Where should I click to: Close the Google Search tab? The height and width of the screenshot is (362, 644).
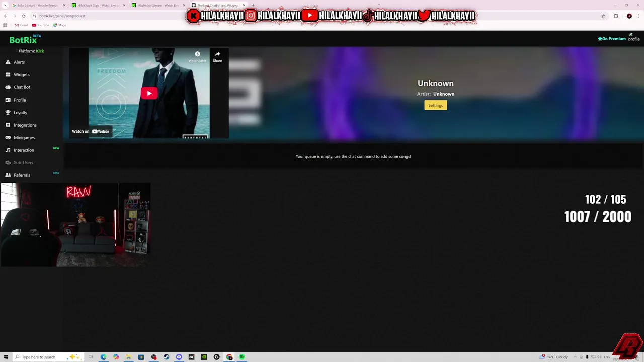(x=64, y=5)
